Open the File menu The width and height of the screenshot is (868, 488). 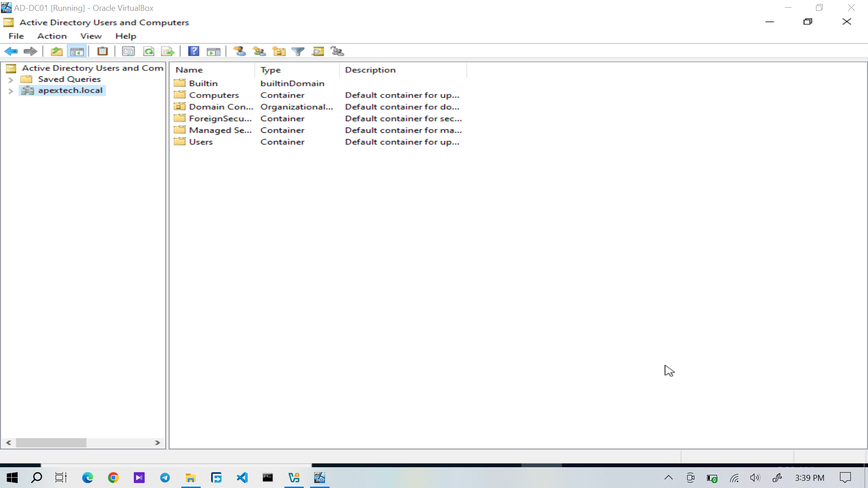[x=16, y=36]
